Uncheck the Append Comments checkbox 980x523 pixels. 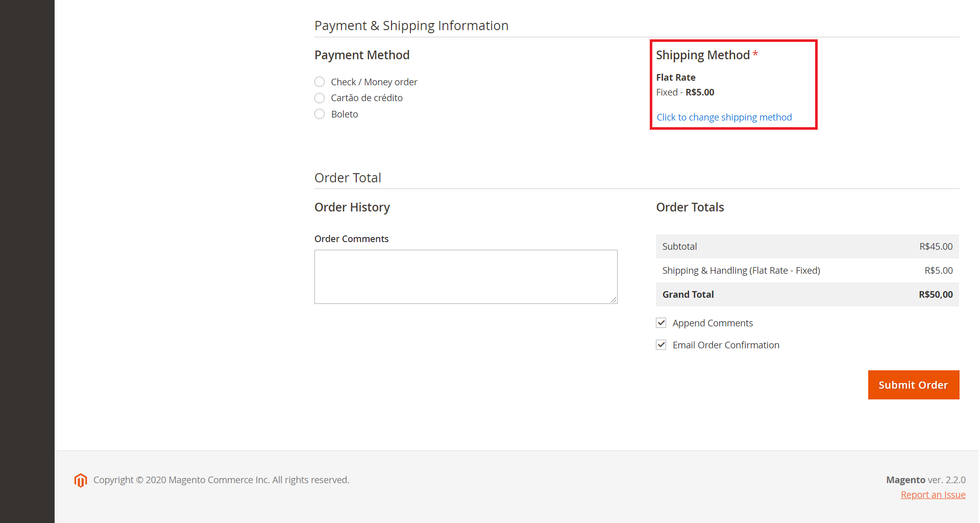tap(661, 323)
